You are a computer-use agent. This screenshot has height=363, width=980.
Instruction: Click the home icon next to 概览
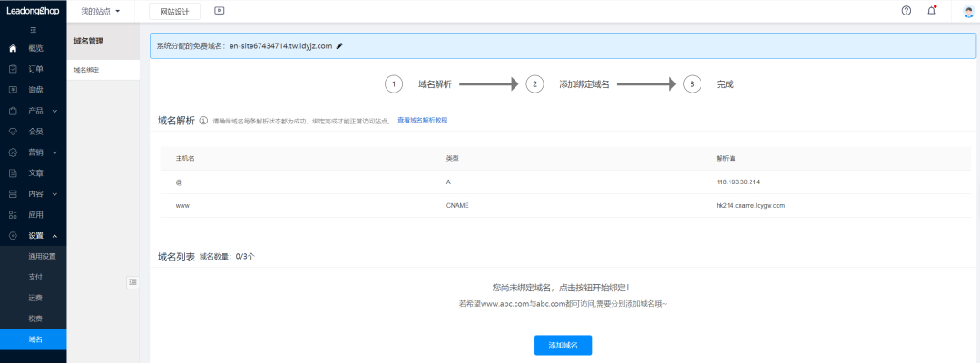click(13, 48)
